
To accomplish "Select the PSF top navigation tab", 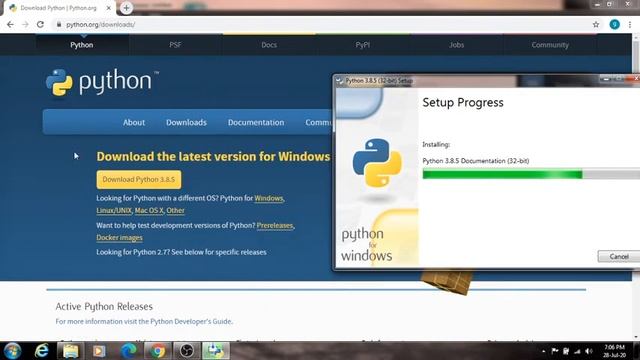I will [x=175, y=45].
